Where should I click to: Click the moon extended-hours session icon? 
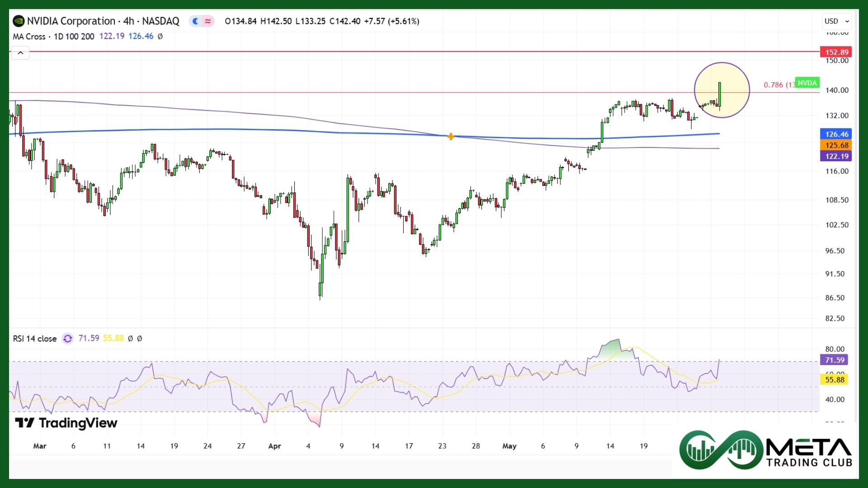[x=195, y=21]
